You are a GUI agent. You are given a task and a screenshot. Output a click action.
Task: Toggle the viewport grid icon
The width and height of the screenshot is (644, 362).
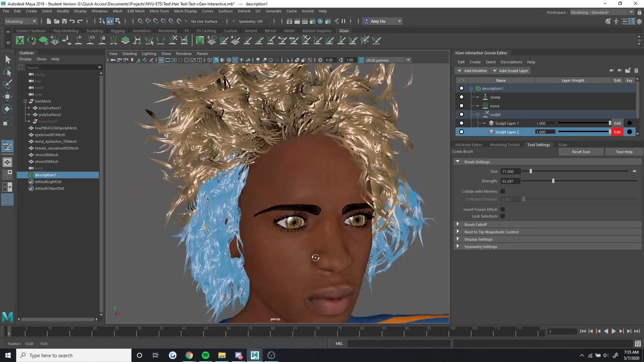tap(161, 60)
